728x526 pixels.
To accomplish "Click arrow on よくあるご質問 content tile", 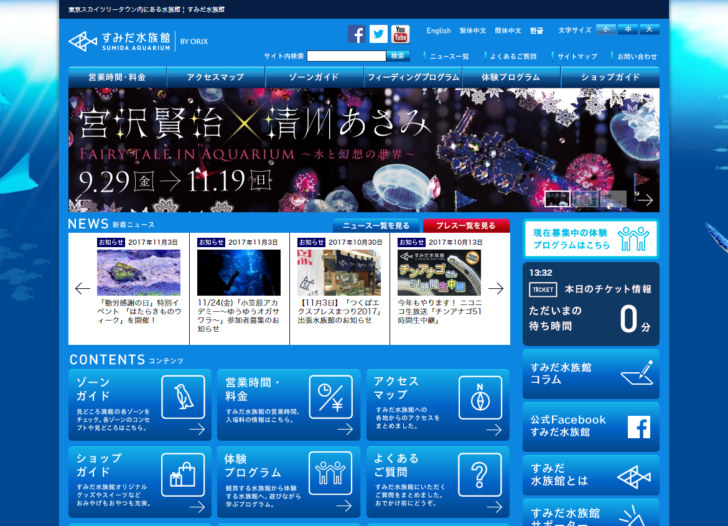I will (x=494, y=507).
